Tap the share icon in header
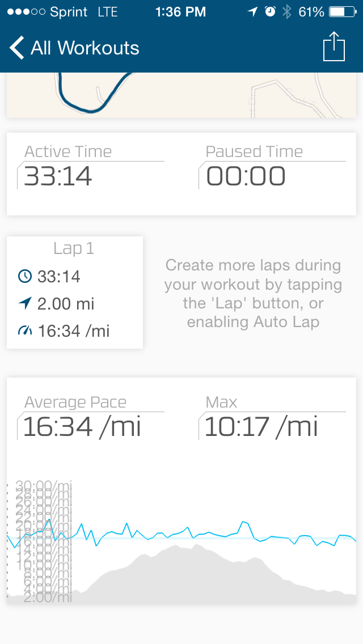Viewport: 363px width, 644px height. [x=334, y=46]
